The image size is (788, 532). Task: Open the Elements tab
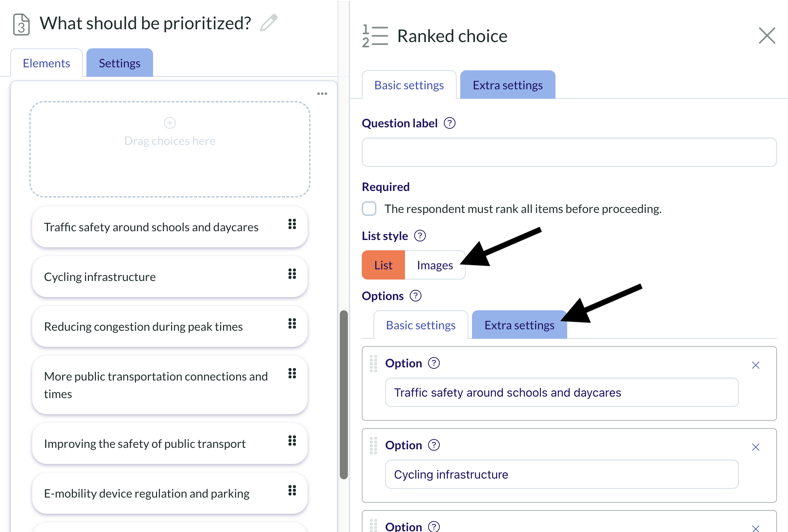point(47,63)
